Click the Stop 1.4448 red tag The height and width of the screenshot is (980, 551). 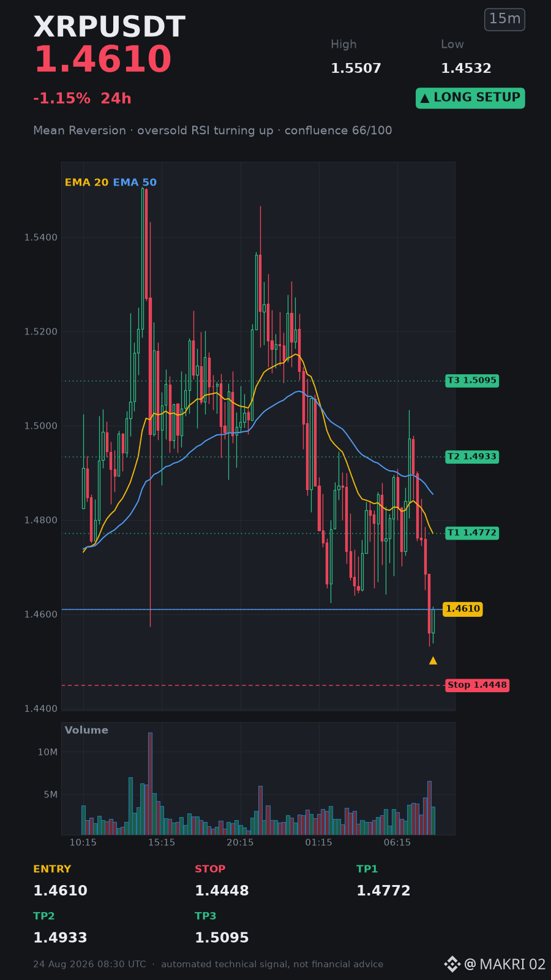click(x=477, y=685)
